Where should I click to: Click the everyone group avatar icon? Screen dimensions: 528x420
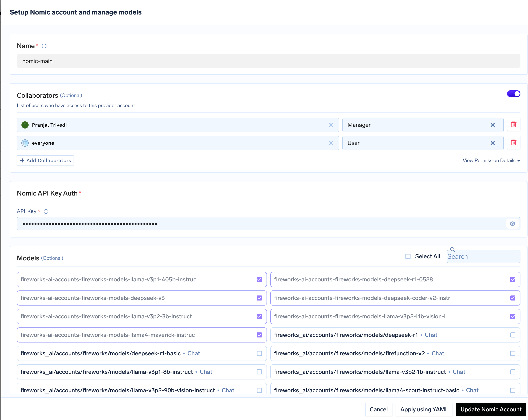pyautogui.click(x=25, y=143)
